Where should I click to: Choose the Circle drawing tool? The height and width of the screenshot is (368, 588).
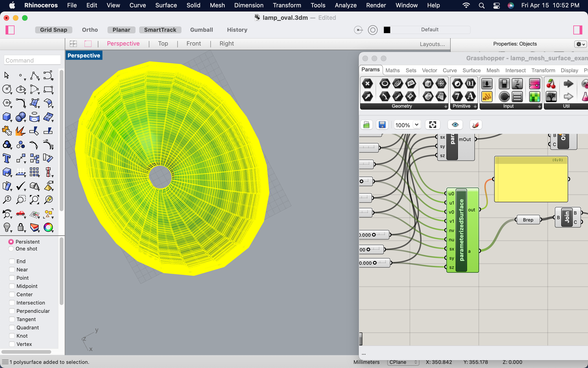click(7, 89)
